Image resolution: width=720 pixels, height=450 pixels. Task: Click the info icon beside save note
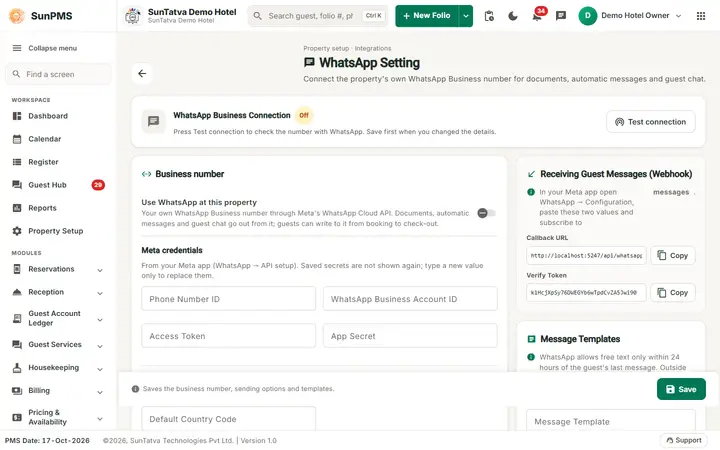tap(135, 389)
